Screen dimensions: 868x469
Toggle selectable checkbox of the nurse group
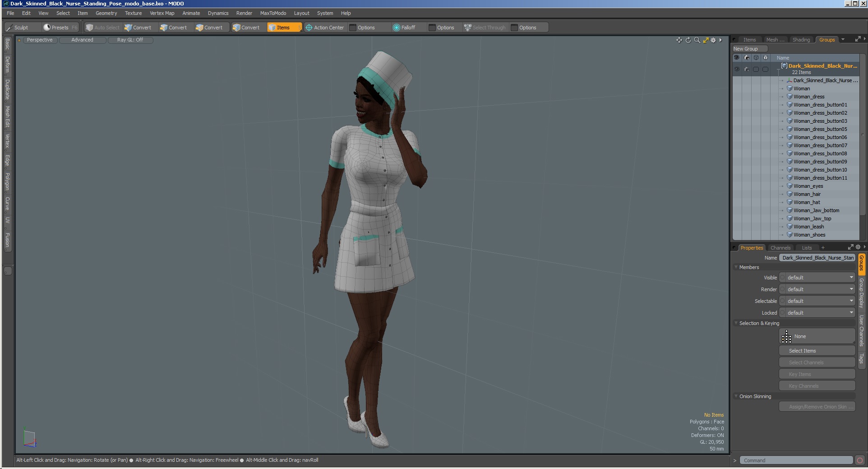(x=756, y=69)
